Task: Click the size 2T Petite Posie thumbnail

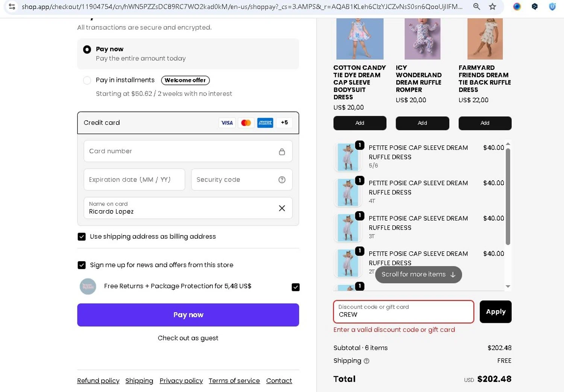Action: pos(348,263)
